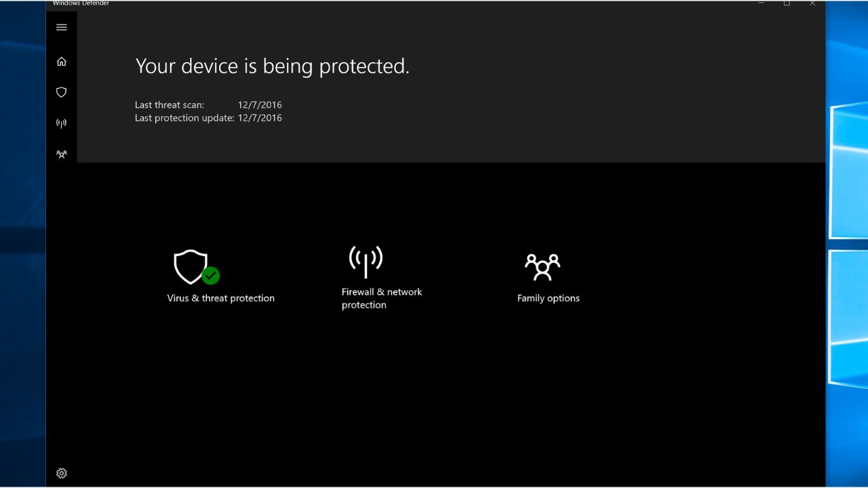Click the "Your device is being protected" heading
The image size is (868, 488).
pos(272,66)
